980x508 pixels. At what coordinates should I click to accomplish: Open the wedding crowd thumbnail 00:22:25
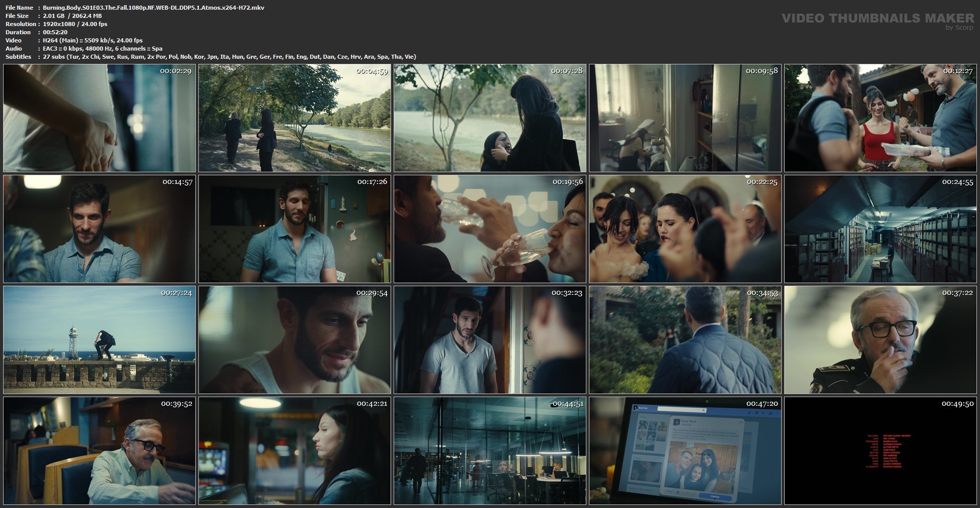pos(685,229)
